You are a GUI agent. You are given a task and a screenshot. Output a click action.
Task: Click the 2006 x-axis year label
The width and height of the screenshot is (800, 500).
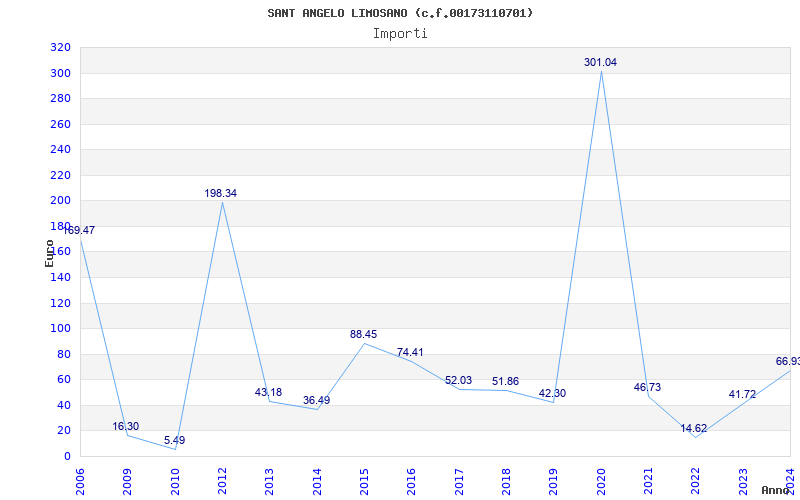[x=80, y=482]
